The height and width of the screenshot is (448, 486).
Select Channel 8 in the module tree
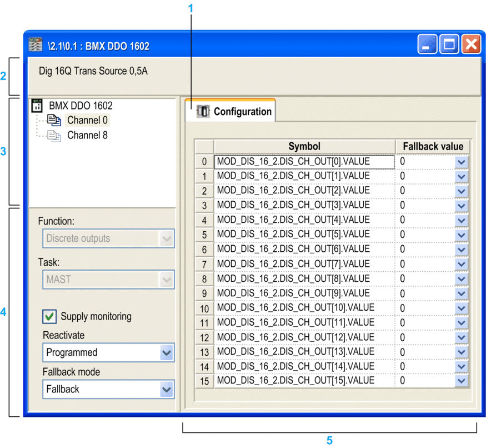point(87,135)
